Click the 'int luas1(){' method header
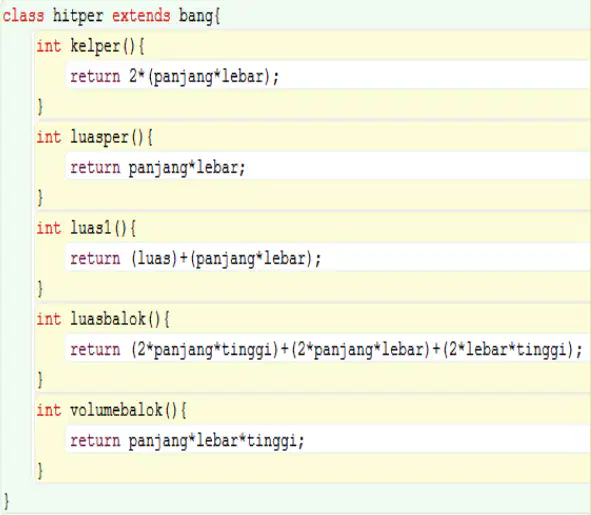 coord(86,228)
